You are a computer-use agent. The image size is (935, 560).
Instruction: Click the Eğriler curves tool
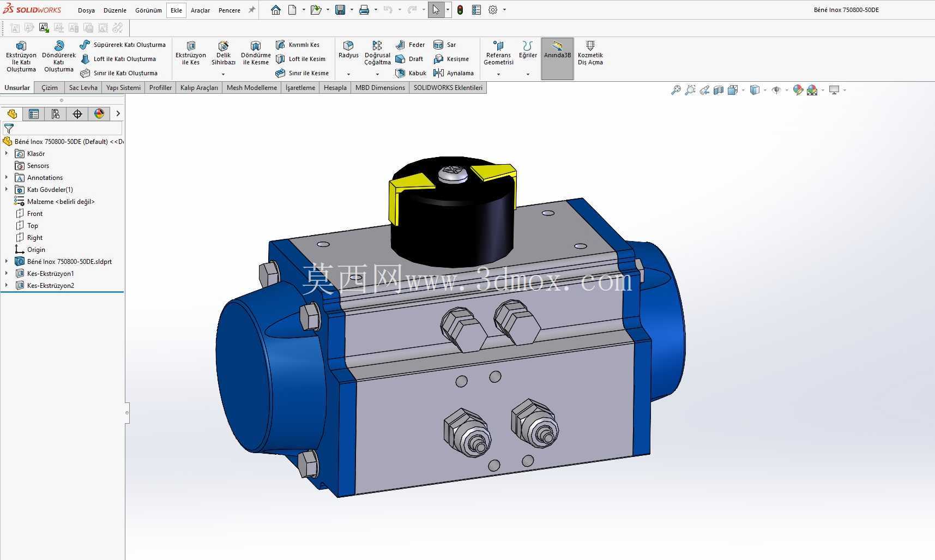528,50
